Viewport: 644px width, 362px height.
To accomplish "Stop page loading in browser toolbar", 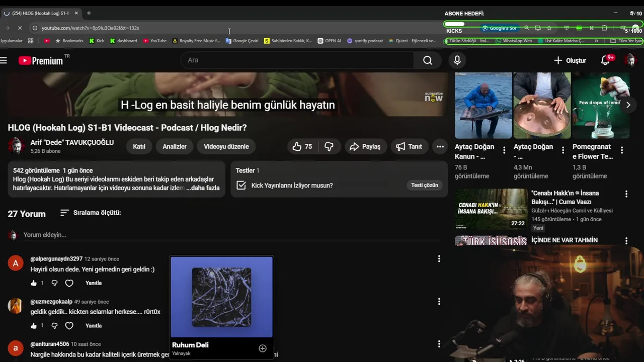I will [20, 28].
